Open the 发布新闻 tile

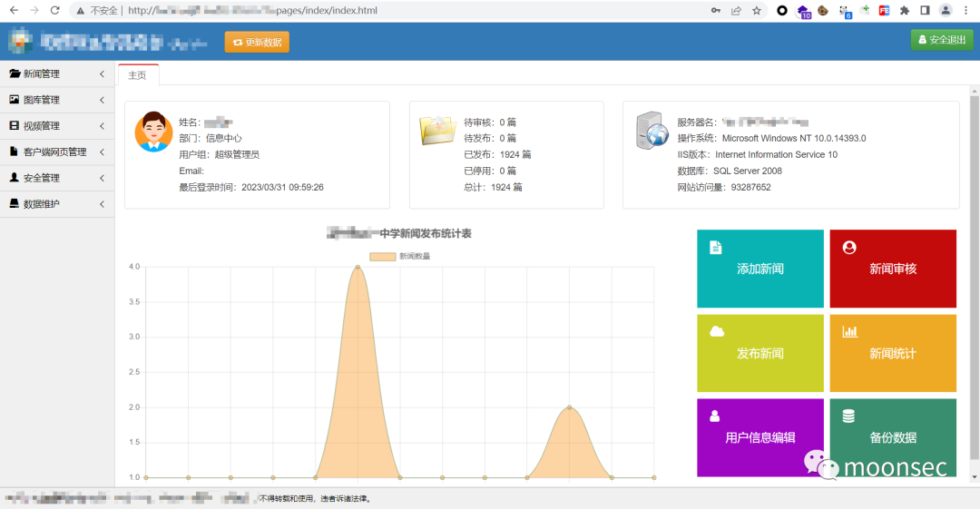(760, 353)
